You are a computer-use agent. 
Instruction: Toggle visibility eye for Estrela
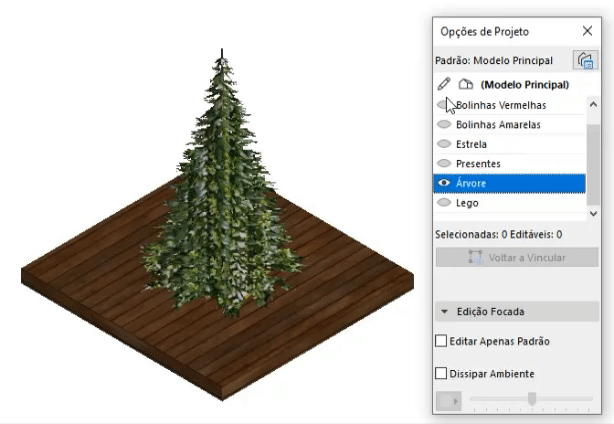[x=444, y=144]
